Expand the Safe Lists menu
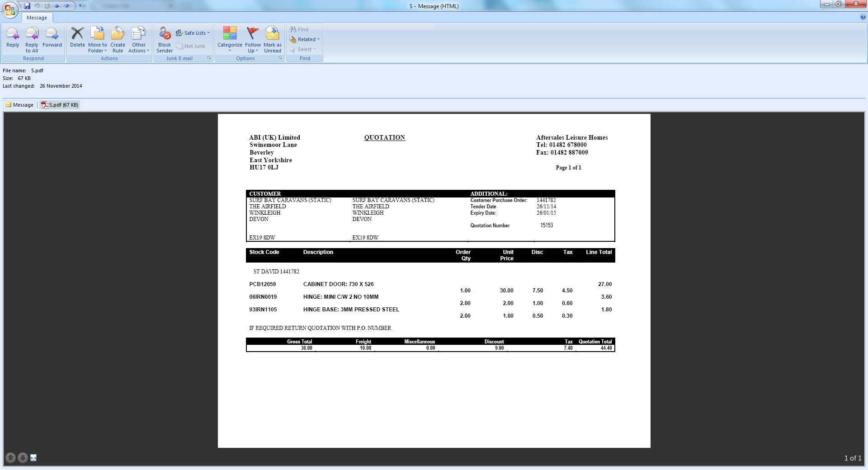The height and width of the screenshot is (470, 868). coord(193,33)
